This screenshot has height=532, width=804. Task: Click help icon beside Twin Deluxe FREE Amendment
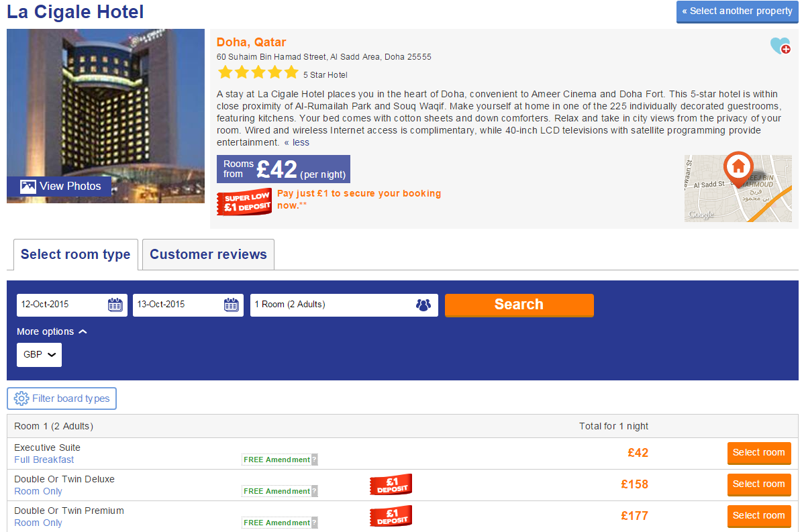[x=314, y=491]
